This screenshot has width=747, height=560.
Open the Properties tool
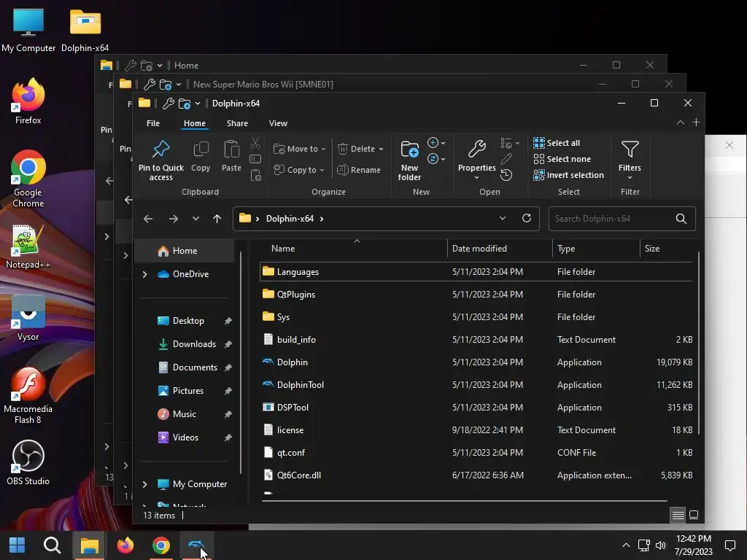(476, 160)
